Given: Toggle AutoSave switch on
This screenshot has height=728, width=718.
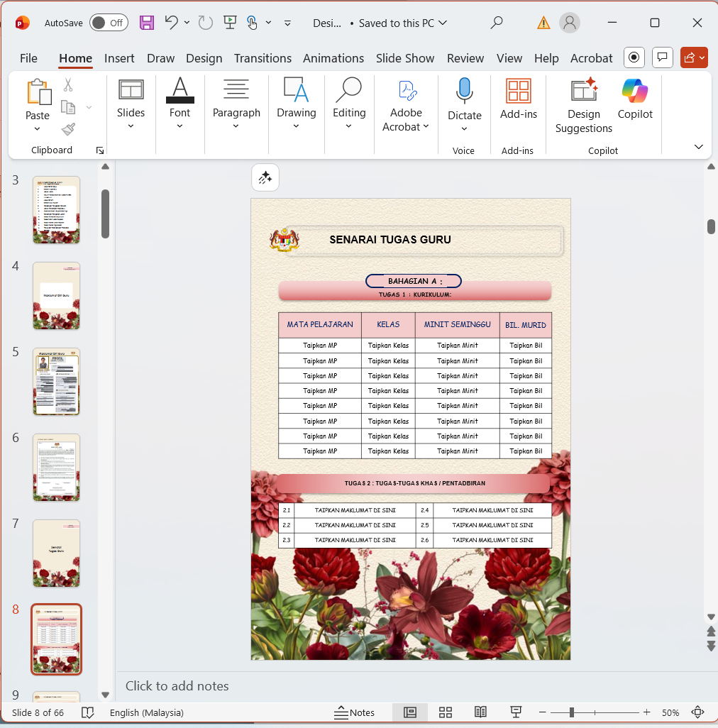Looking at the screenshot, I should pos(109,23).
